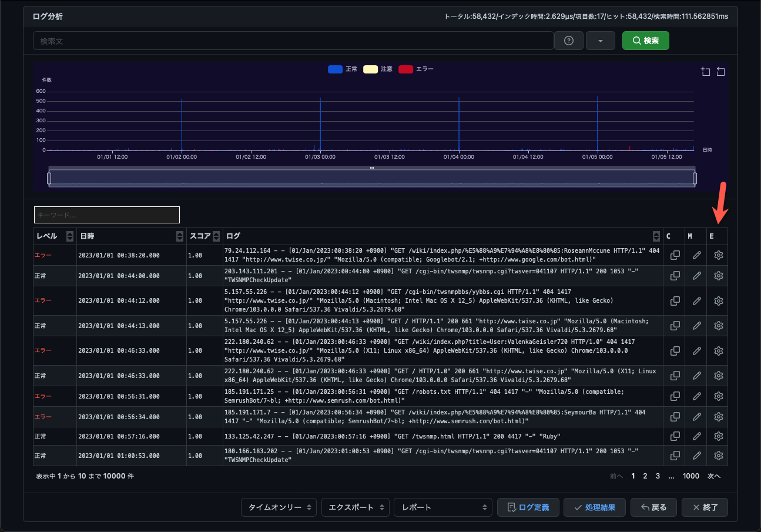Open the タイムオンリー dropdown
The width and height of the screenshot is (761, 532).
tap(279, 507)
